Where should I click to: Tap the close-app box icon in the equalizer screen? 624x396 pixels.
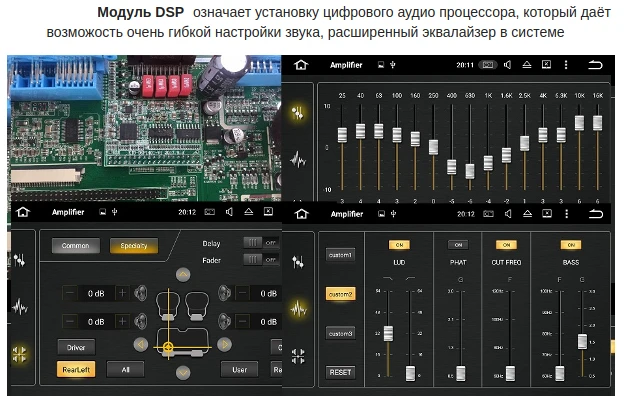point(546,64)
